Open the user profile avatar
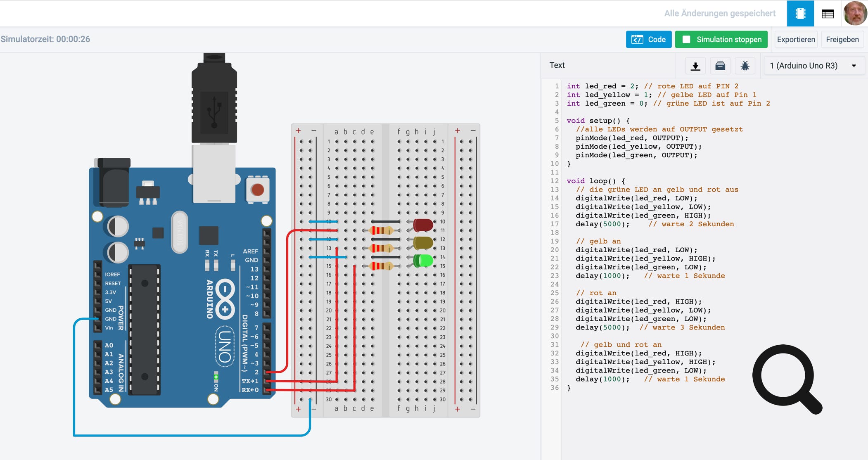Screen dimensions: 868x460 [x=855, y=13]
